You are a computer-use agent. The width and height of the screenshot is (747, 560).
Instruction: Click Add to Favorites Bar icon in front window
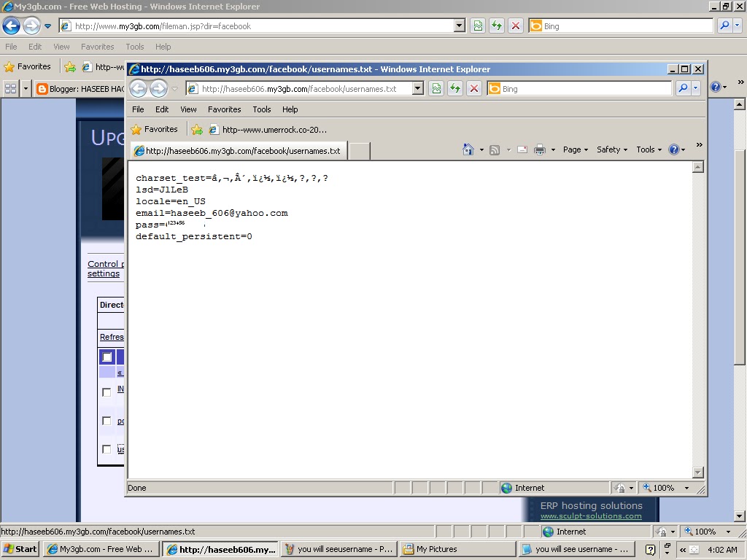pos(197,130)
